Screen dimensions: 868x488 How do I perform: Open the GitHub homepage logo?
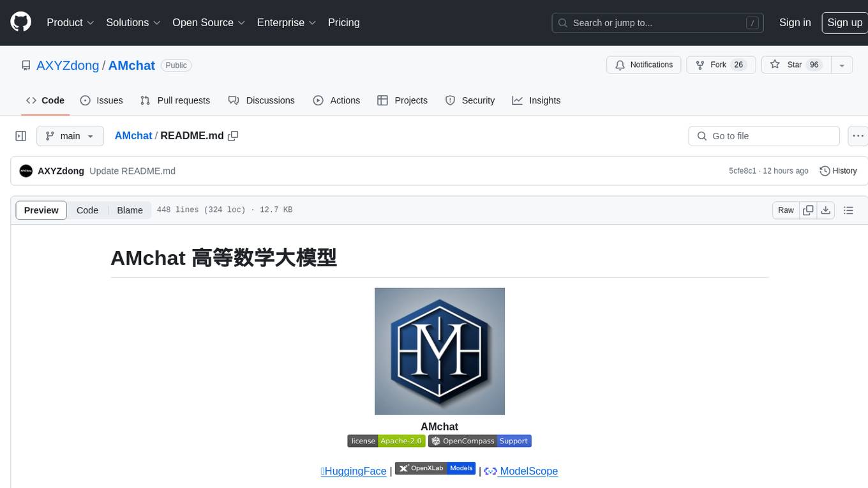coord(20,22)
